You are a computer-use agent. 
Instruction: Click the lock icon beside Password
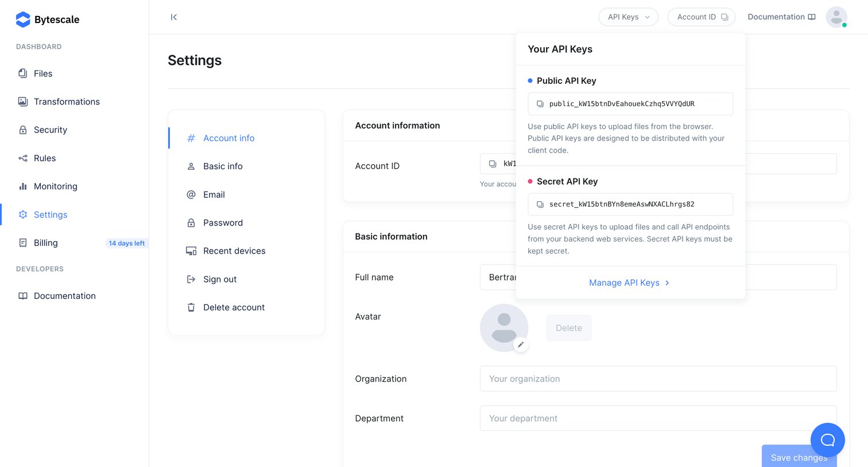(191, 223)
